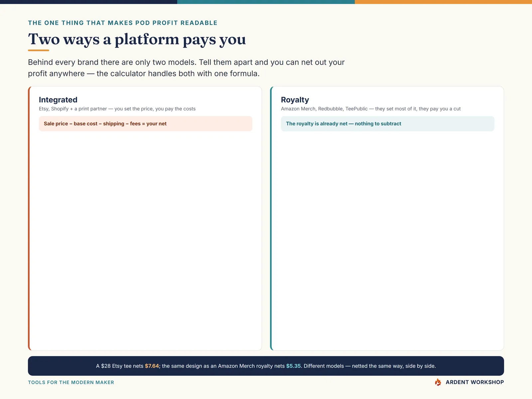Click the 'Behind every brand' intro paragraph
Screen dimensions: 532x399
(x=186, y=68)
